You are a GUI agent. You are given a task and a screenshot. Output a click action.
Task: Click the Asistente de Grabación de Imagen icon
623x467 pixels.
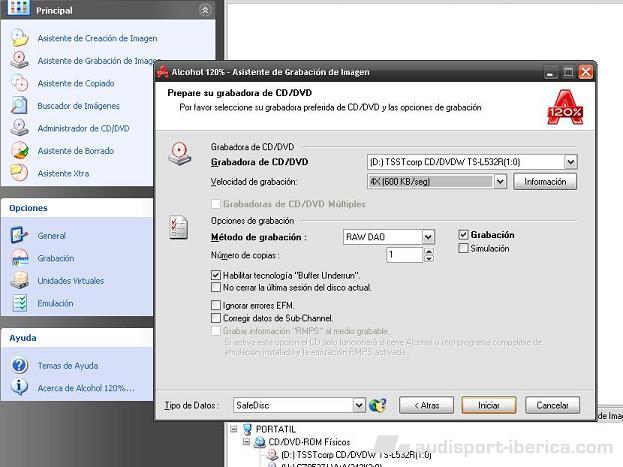[x=19, y=60]
